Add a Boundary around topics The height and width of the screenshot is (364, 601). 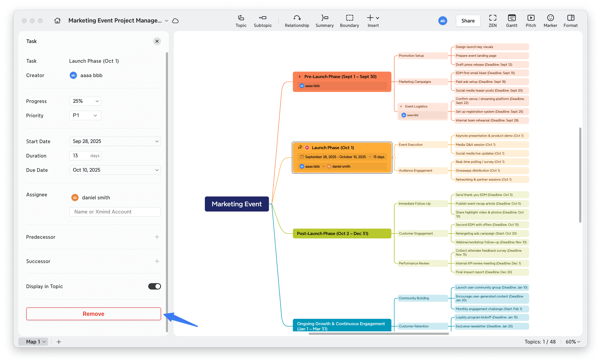coord(349,21)
